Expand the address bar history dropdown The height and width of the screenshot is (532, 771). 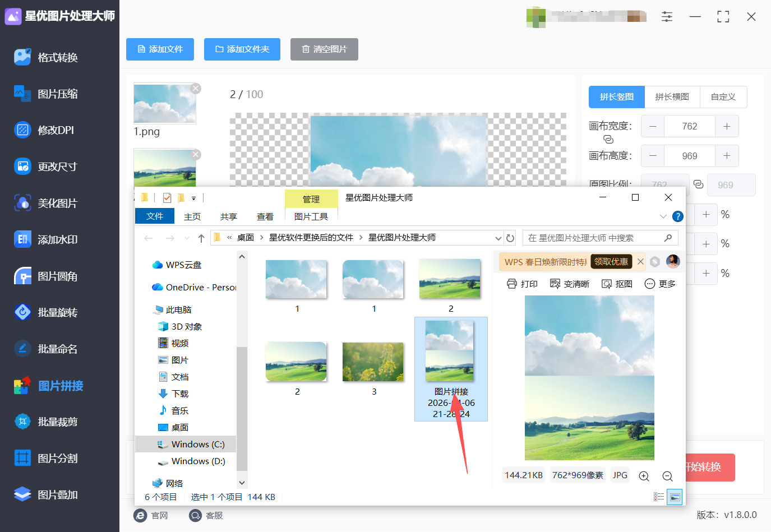[498, 238]
